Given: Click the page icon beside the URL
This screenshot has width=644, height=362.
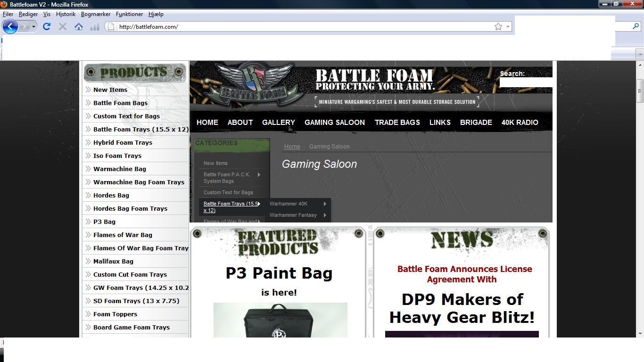Looking at the screenshot, I should click(111, 26).
